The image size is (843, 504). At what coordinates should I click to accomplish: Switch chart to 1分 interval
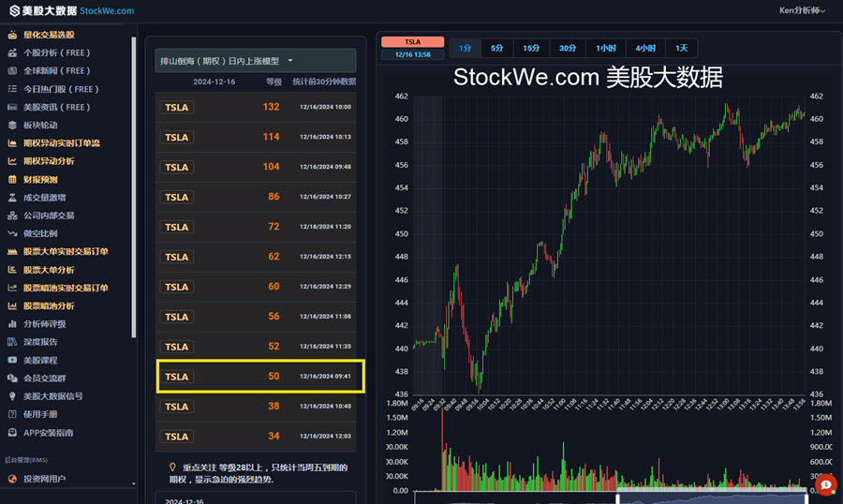pos(465,48)
